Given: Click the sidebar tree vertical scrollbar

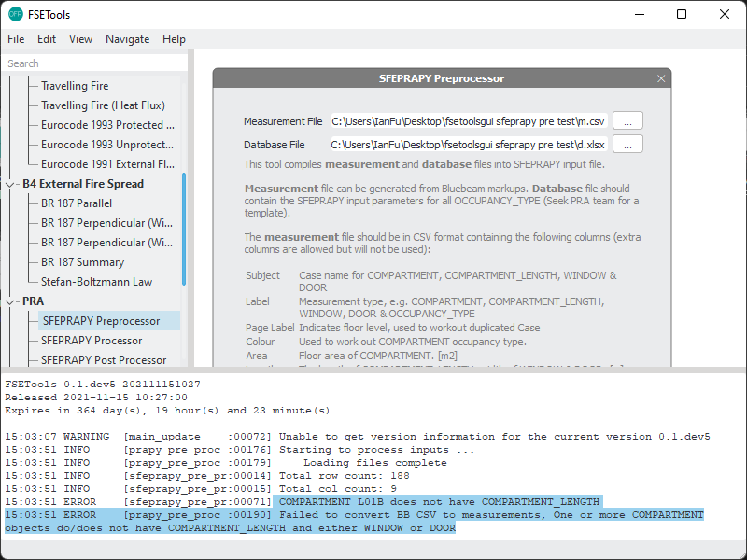Looking at the screenshot, I should (x=184, y=229).
